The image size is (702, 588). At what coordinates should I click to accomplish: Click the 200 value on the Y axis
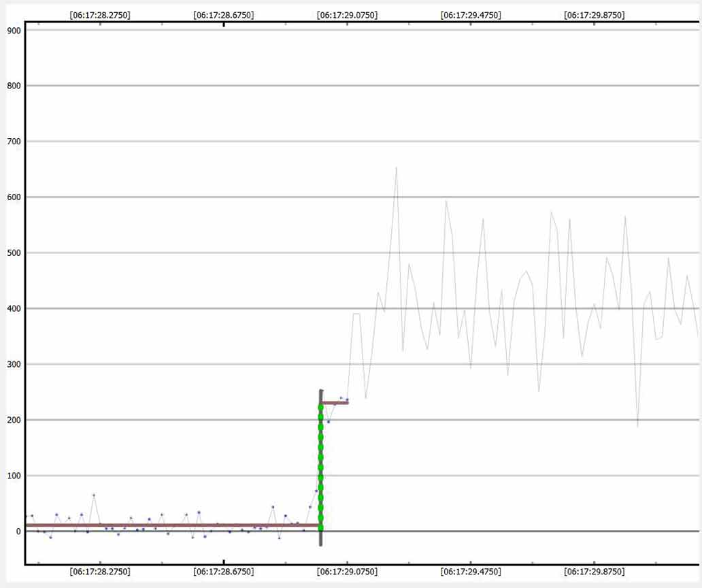13,420
